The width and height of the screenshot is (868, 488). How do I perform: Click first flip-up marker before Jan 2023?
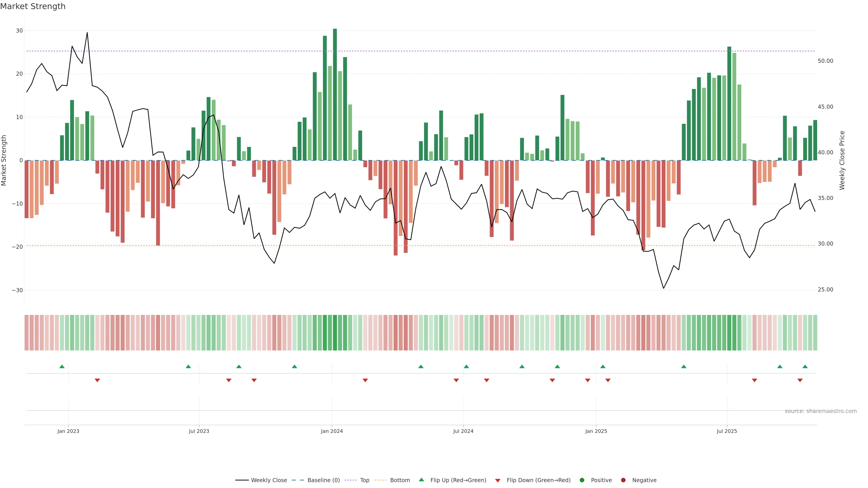(62, 366)
